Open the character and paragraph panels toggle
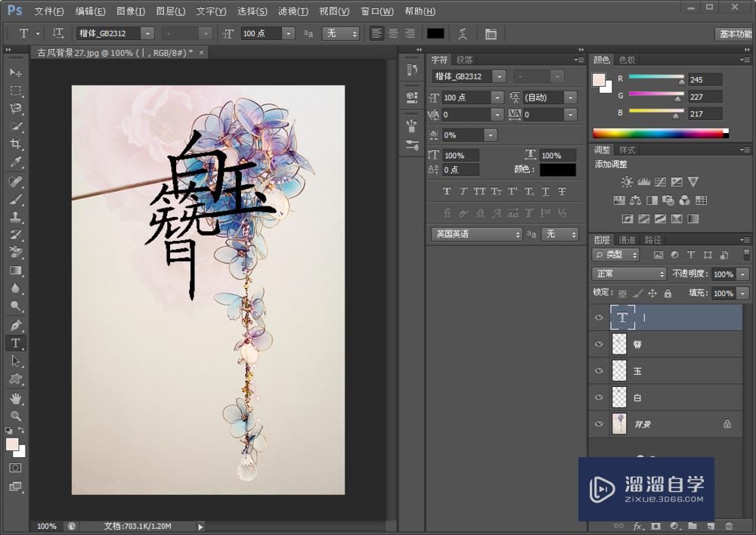This screenshot has width=756, height=535. (491, 34)
